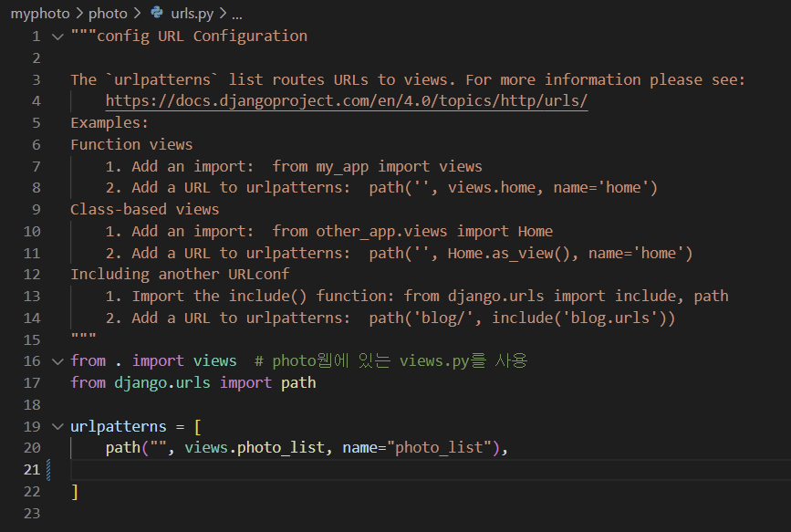Open the Django docs URL link

347,101
